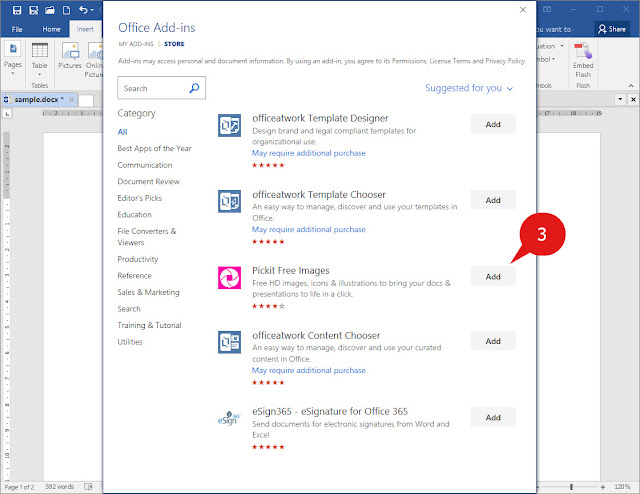Select the Productivity category
The image size is (640, 494).
[138, 259]
